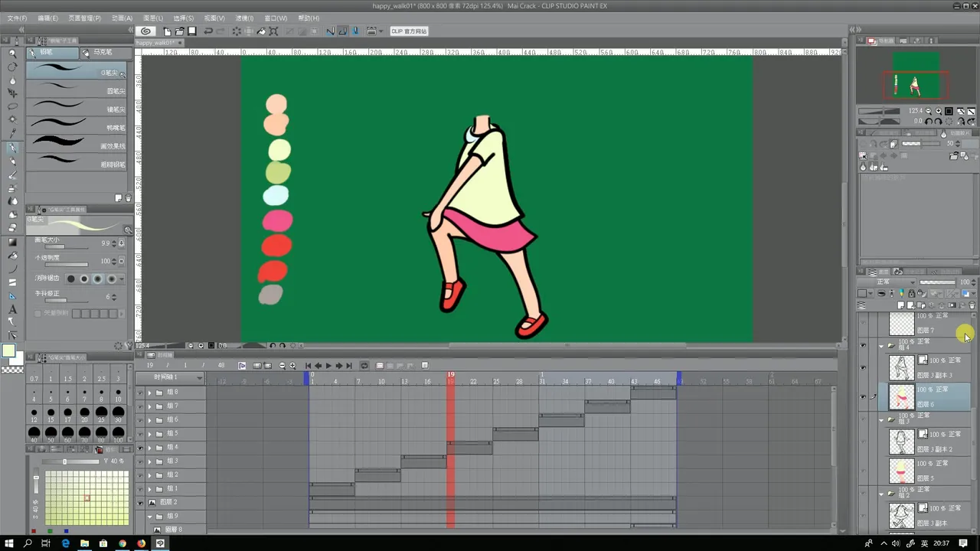Open the 动画(A) menu
980x551 pixels.
tap(122, 18)
